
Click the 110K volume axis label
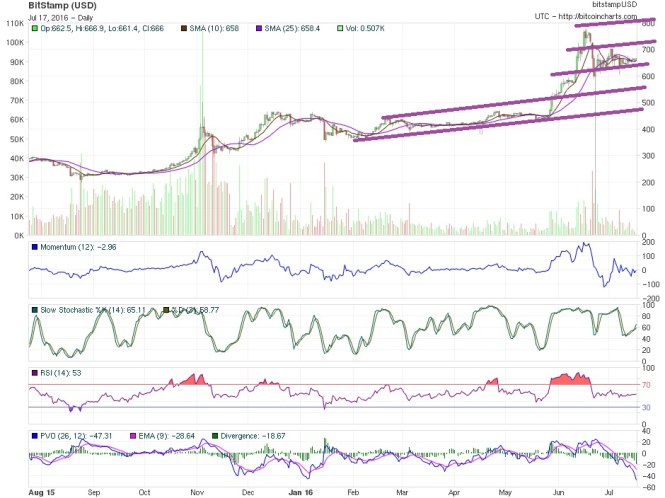pyautogui.click(x=13, y=24)
